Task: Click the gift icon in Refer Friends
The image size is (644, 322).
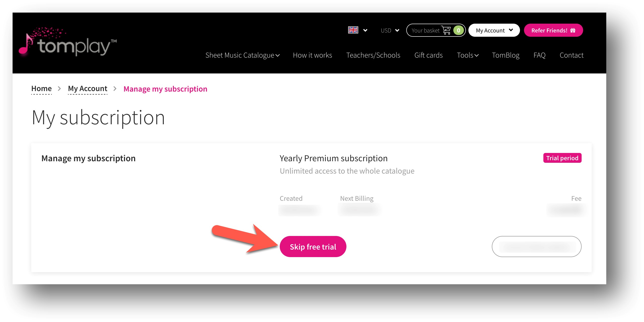Action: [573, 30]
